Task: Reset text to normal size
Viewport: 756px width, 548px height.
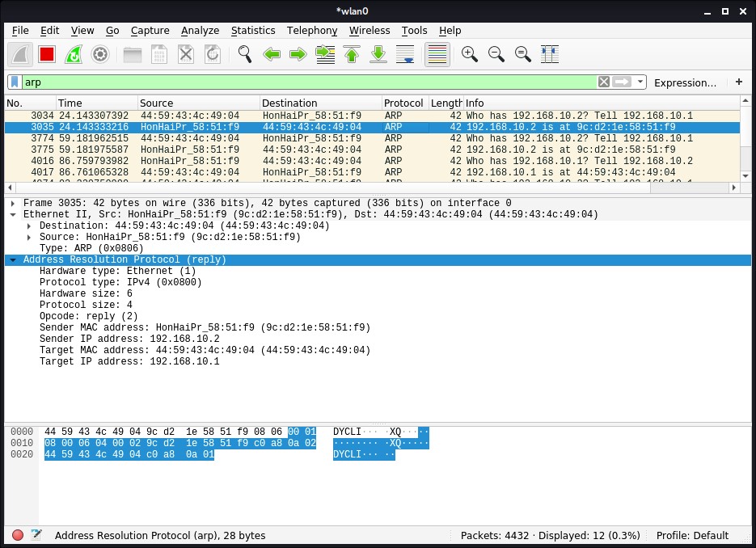Action: pos(522,54)
